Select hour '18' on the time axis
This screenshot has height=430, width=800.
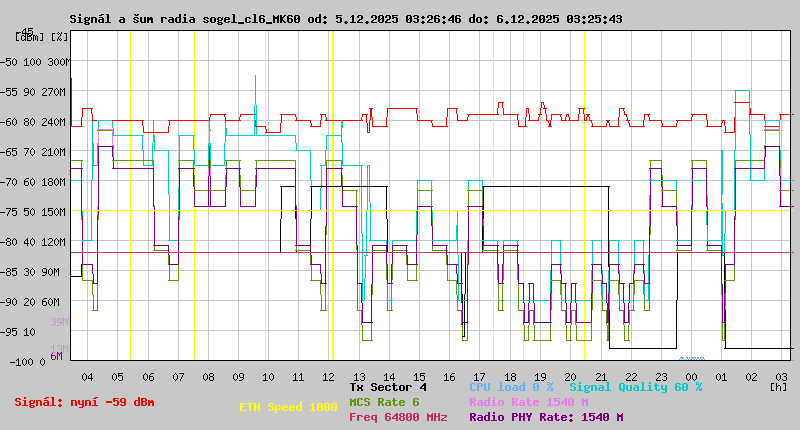pos(510,377)
